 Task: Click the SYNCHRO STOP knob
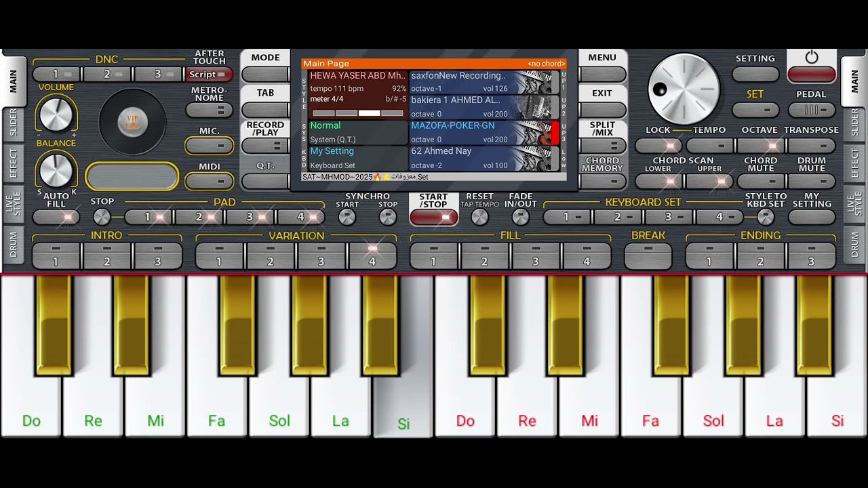coord(388,217)
